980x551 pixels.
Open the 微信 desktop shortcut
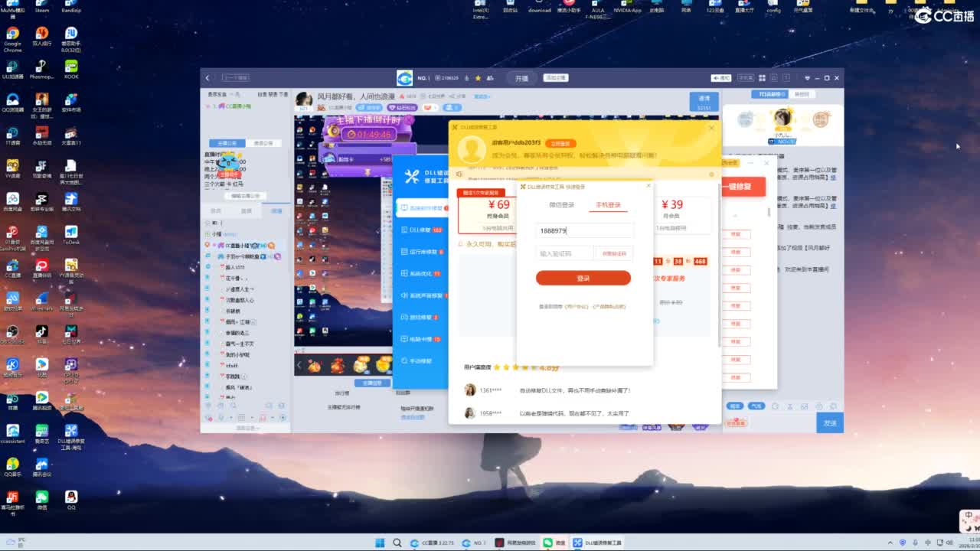(x=41, y=500)
